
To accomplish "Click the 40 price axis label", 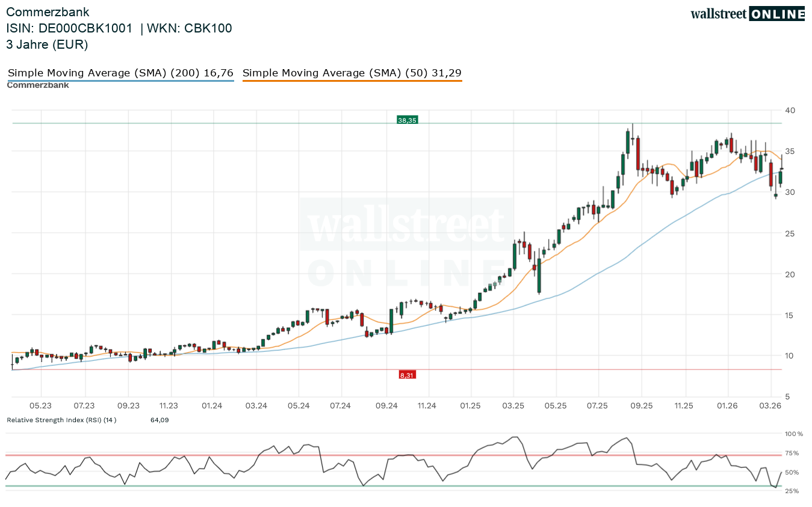I will (790, 110).
